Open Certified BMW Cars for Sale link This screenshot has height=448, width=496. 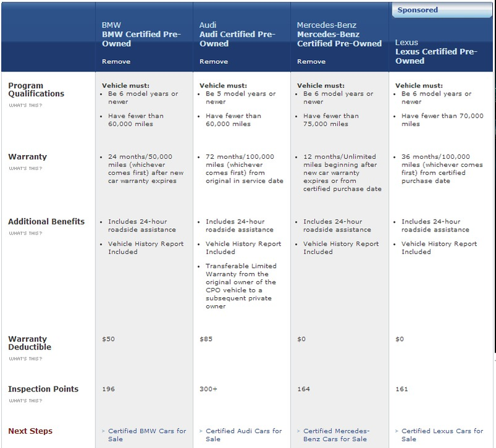(147, 435)
